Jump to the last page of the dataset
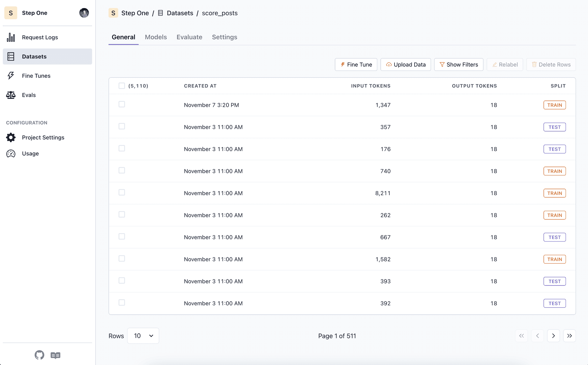588x365 pixels. pos(569,335)
